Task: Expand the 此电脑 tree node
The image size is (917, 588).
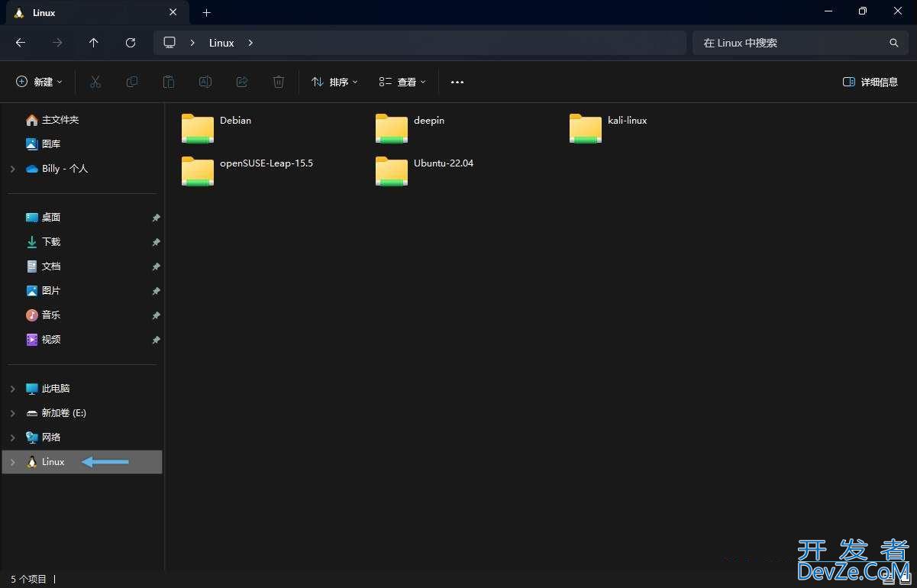Action: click(x=12, y=389)
